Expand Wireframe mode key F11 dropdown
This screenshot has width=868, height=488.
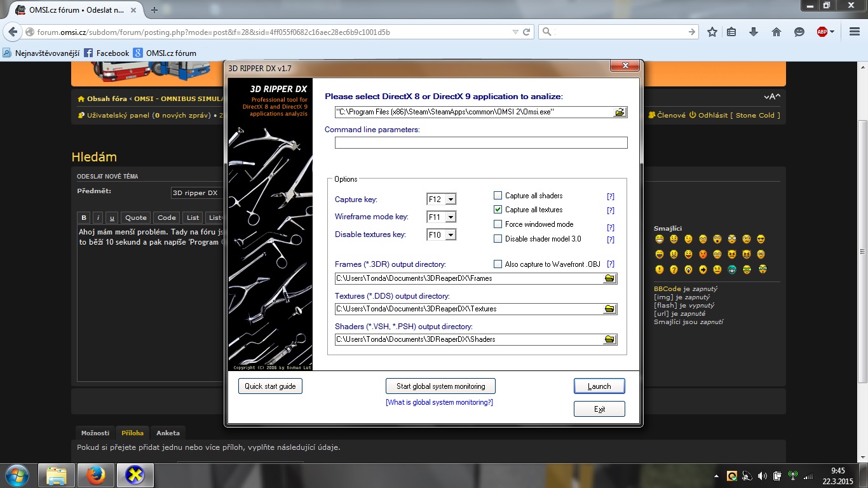point(451,217)
